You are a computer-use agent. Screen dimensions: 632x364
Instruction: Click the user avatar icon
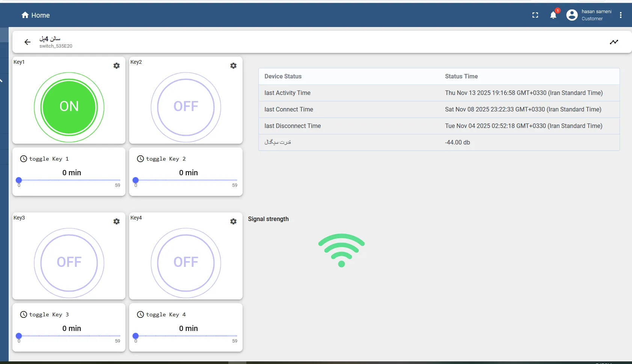click(x=572, y=15)
